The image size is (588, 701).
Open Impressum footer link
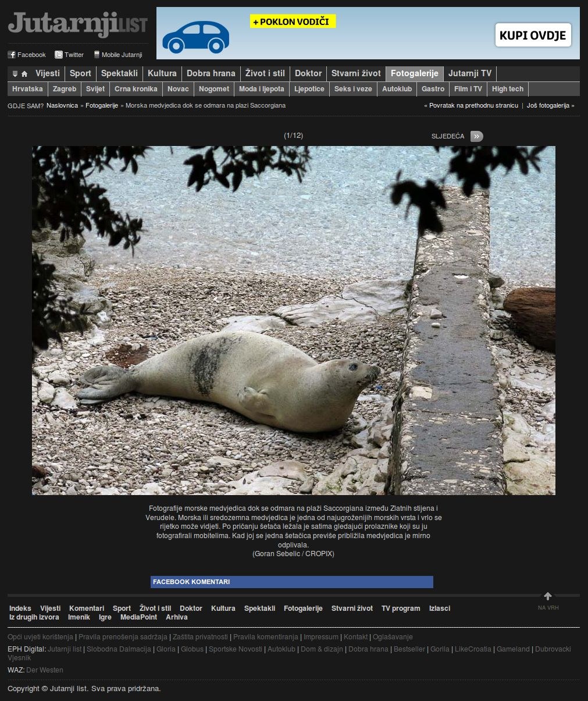[x=321, y=637]
